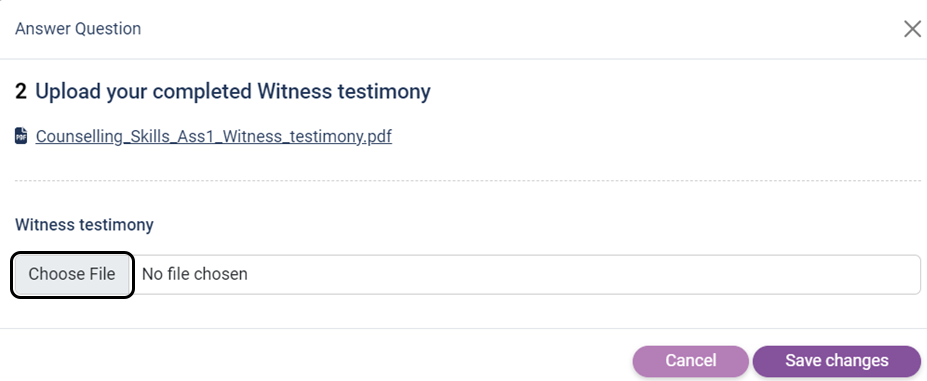Click the 'Upload your completed Witness testimony' heading

(x=233, y=92)
